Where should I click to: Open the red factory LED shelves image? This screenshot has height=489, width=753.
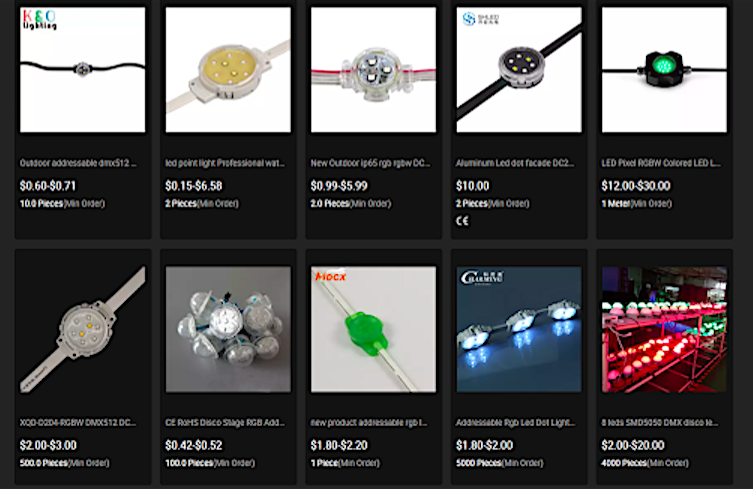pos(664,330)
